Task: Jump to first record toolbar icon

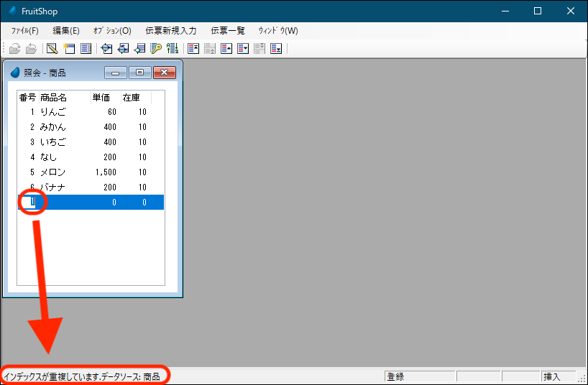Action: point(193,49)
